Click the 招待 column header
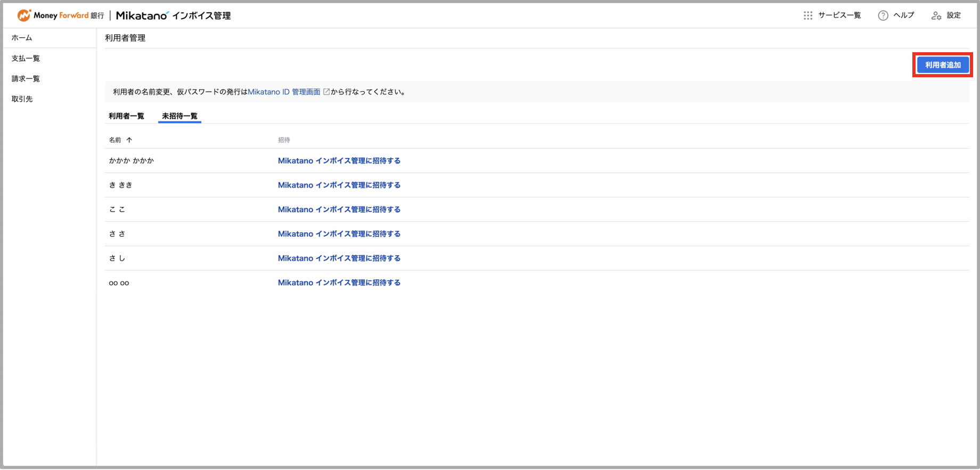The width and height of the screenshot is (980, 470). [x=284, y=140]
